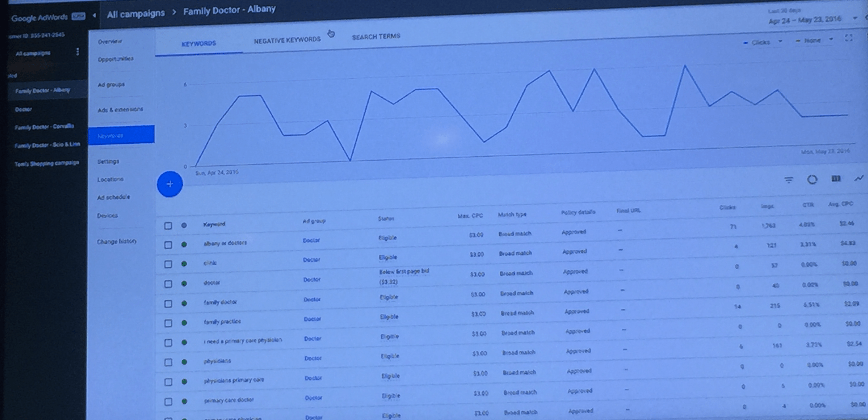Select Tom's Shopping campaign in sidebar
This screenshot has height=420, width=868.
pyautogui.click(x=47, y=163)
